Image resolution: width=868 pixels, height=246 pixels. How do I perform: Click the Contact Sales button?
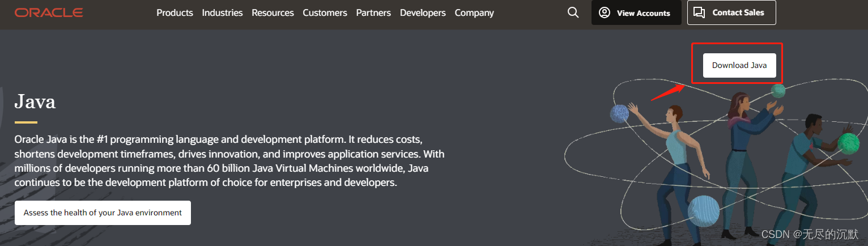tap(731, 12)
